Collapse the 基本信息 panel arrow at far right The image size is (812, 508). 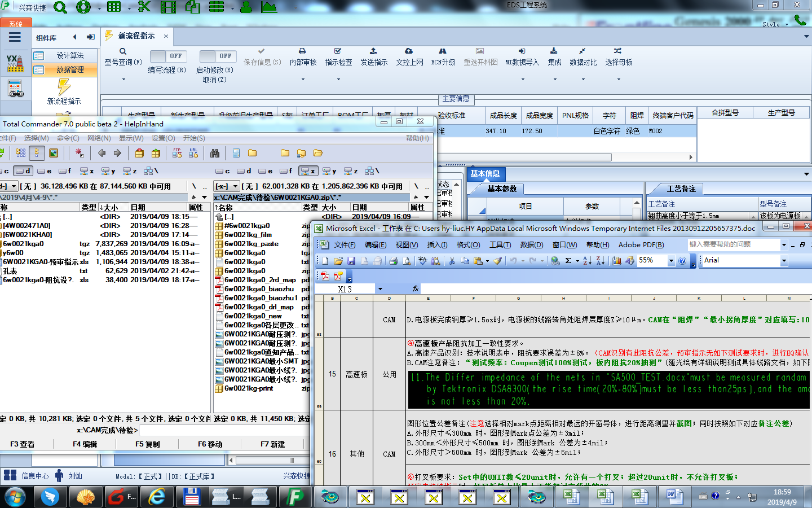[x=806, y=174]
